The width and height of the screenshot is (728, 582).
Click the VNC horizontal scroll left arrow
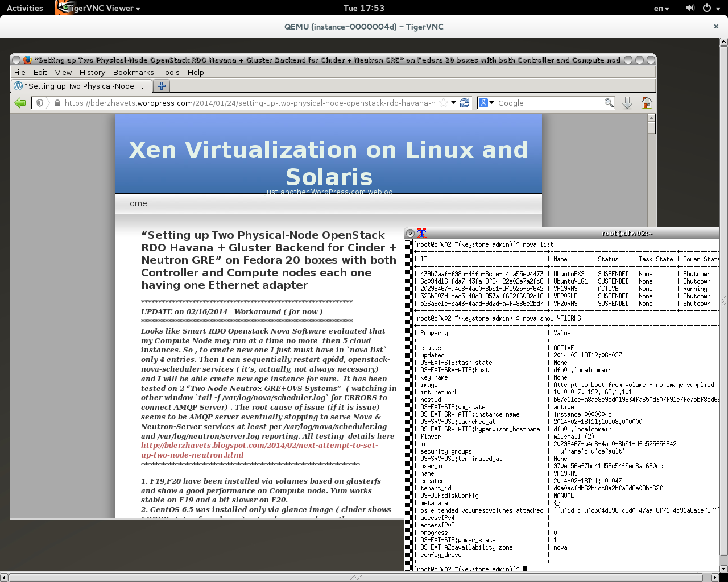[x=4, y=577]
